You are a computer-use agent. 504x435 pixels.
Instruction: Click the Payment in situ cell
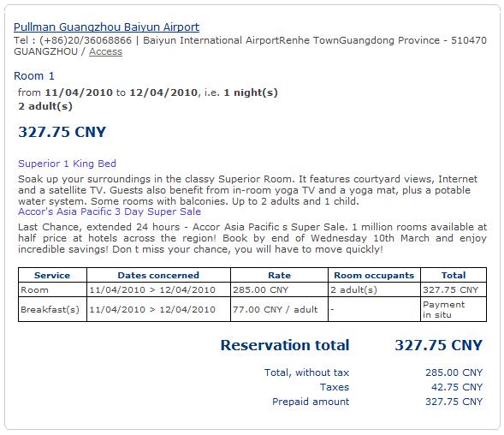click(x=454, y=309)
